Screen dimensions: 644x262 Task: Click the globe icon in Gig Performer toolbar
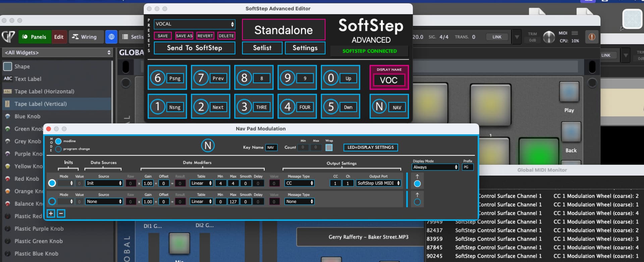(111, 37)
